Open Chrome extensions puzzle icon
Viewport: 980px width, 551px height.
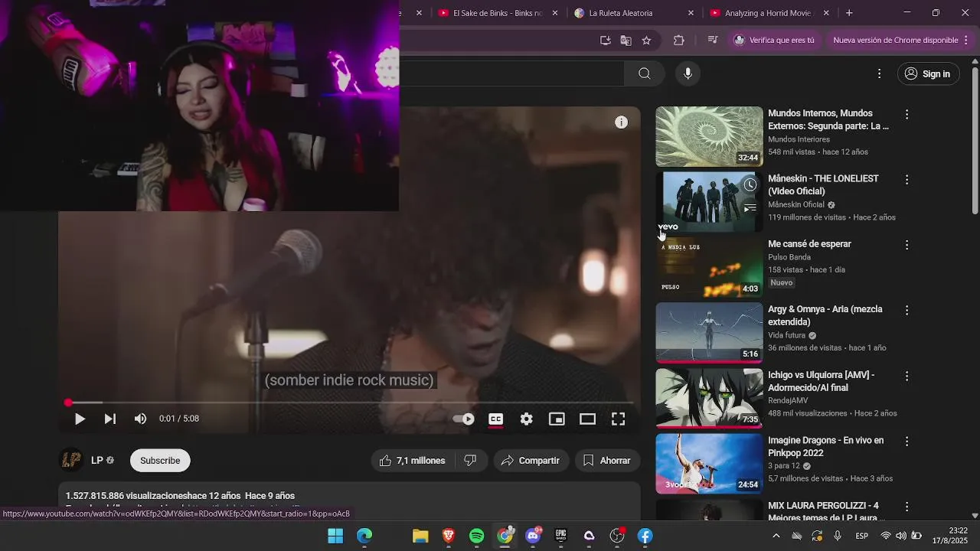(679, 41)
